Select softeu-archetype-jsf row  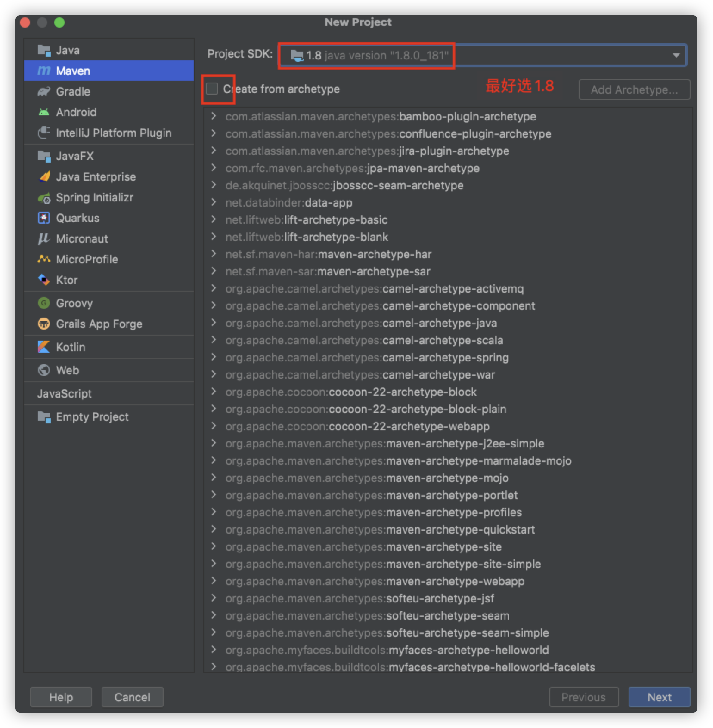(x=448, y=598)
